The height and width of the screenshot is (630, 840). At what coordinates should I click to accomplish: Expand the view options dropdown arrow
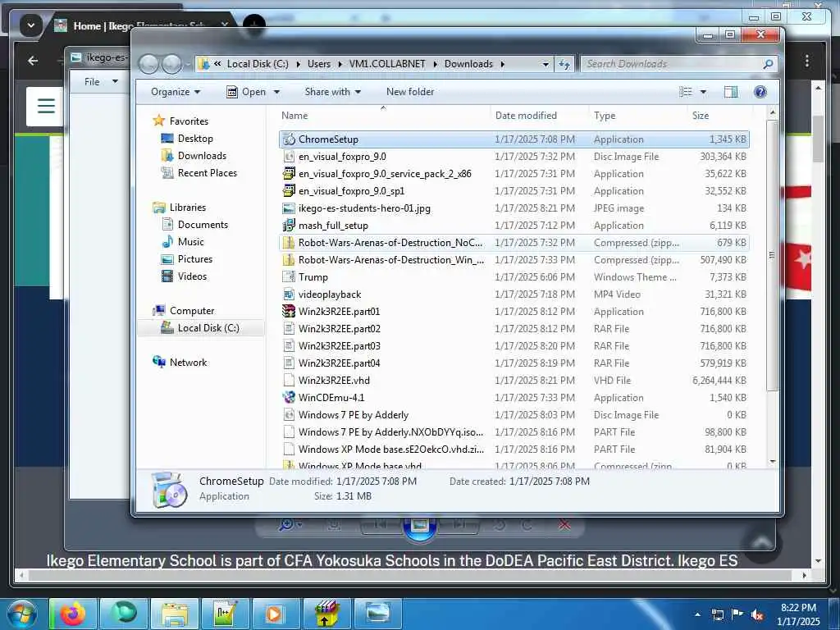coord(703,92)
